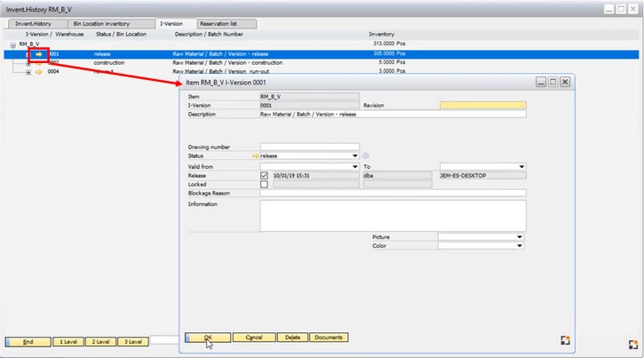This screenshot has width=644, height=358.
Task: Click the yellow arrow link beside version 0001
Action: pos(39,54)
